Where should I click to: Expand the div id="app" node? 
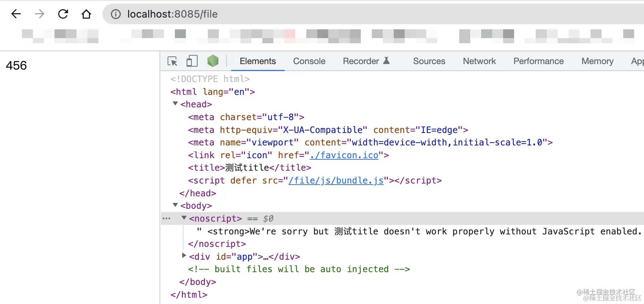tap(184, 256)
